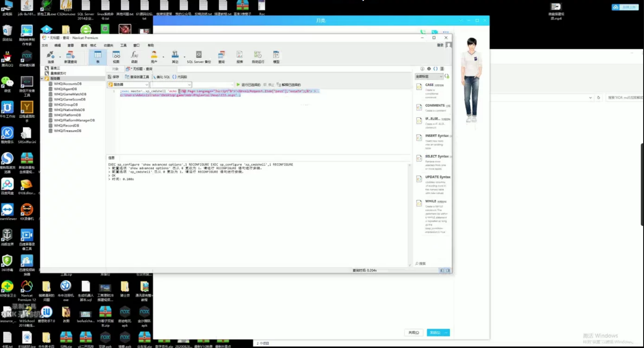The image size is (644, 348).
Task: Open the 报表 (Report) toolbar icon
Action: point(240,57)
